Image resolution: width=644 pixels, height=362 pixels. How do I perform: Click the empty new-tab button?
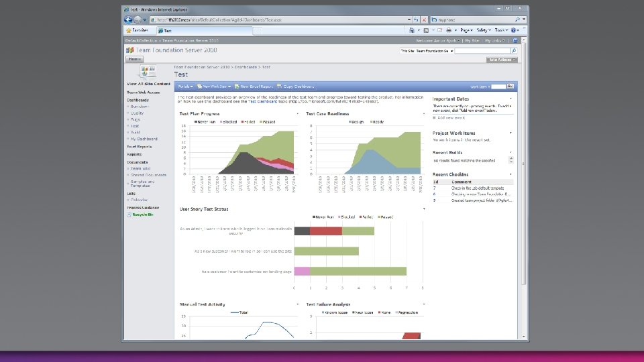click(x=258, y=30)
